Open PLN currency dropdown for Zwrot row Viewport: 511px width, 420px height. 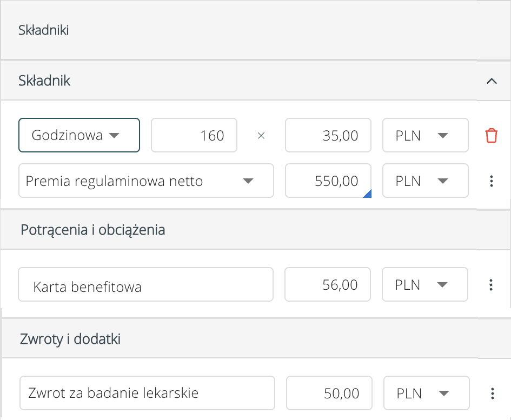tap(426, 394)
